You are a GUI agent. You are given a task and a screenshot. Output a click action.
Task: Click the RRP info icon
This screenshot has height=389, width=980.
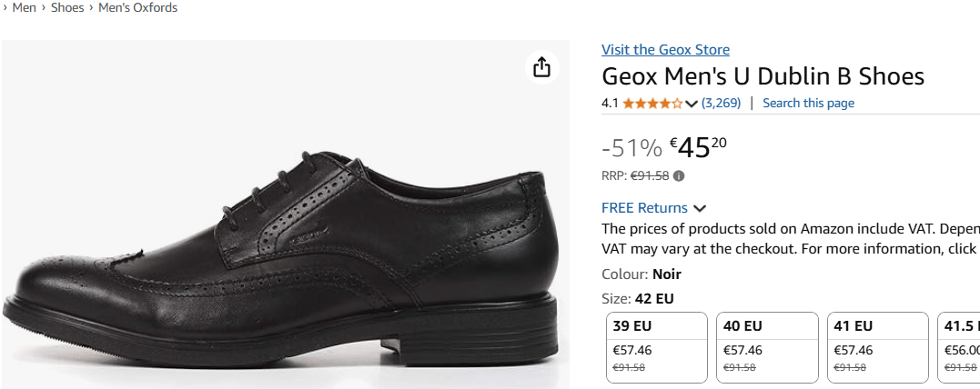(x=679, y=176)
